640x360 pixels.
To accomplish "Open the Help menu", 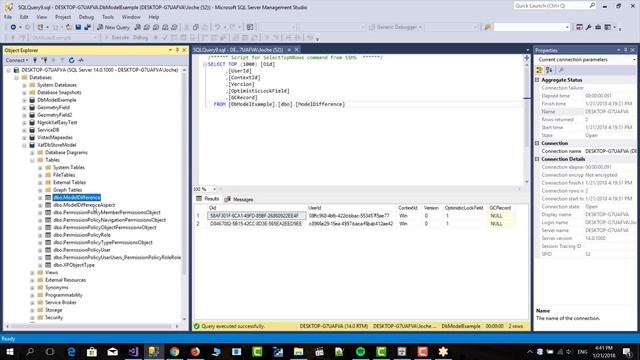I will click(153, 17).
